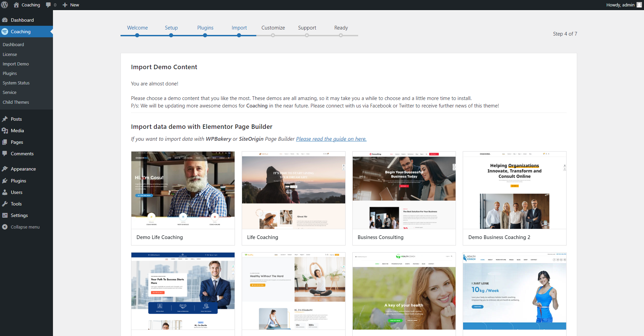Open Tools using the wrench icon

tap(5, 204)
